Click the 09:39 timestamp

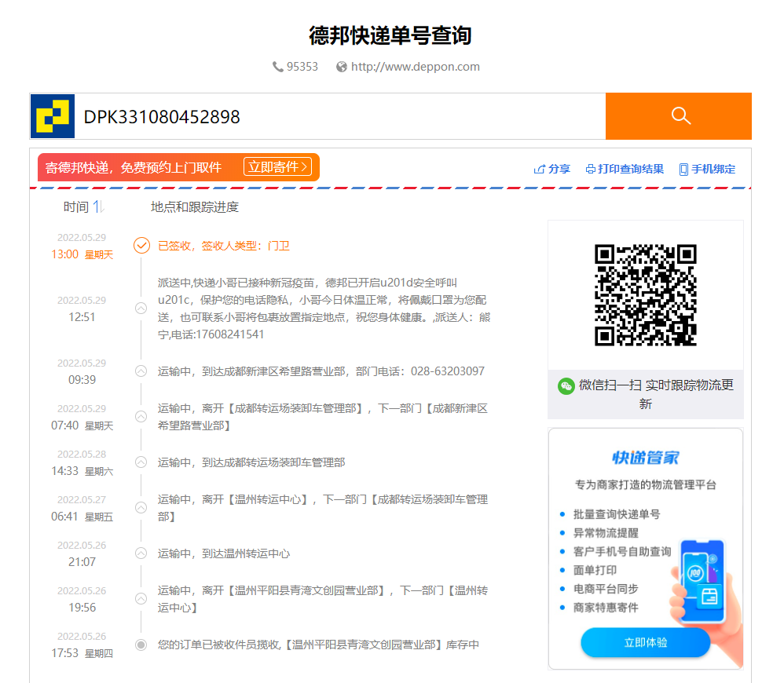(x=82, y=380)
